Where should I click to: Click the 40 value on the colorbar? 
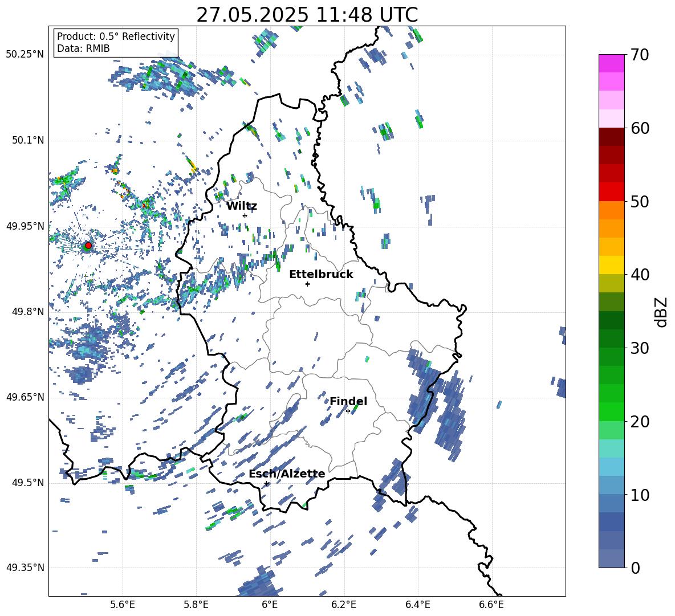[639, 275]
